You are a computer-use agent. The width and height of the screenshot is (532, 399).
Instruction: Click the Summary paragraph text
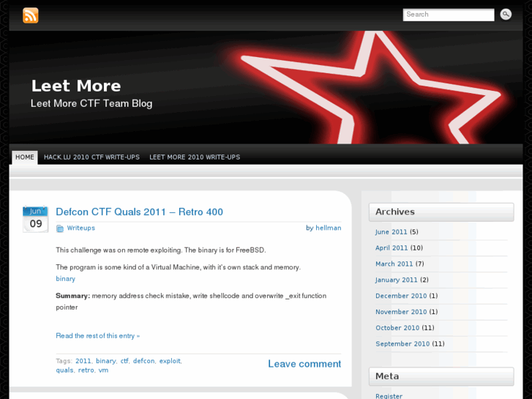point(191,302)
